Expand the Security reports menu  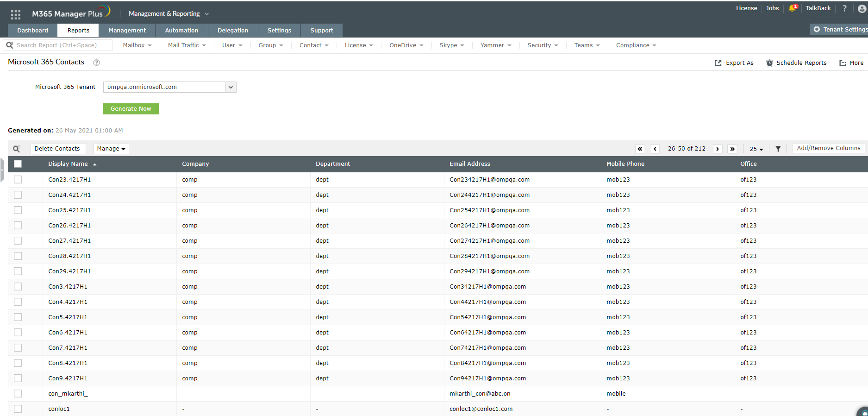pos(543,45)
